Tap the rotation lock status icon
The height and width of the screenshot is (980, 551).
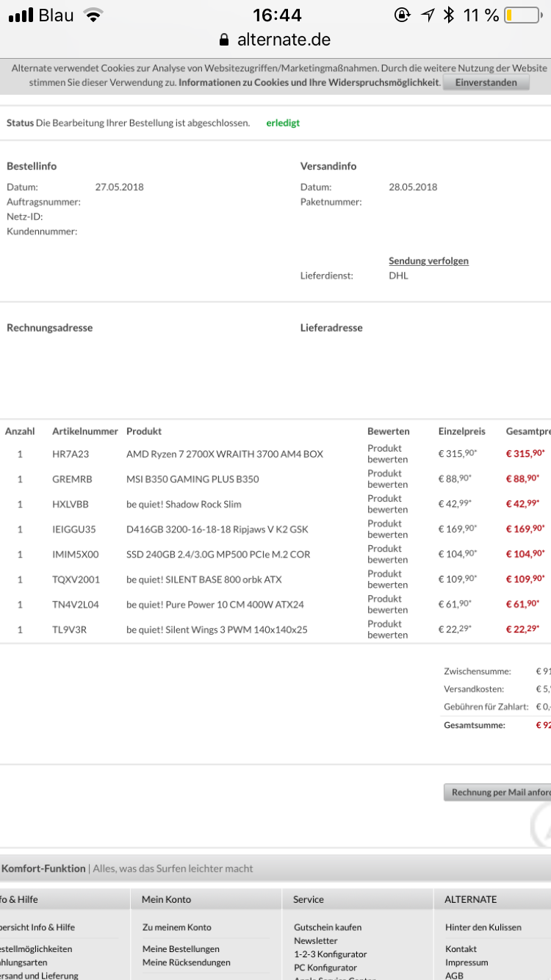click(x=402, y=15)
